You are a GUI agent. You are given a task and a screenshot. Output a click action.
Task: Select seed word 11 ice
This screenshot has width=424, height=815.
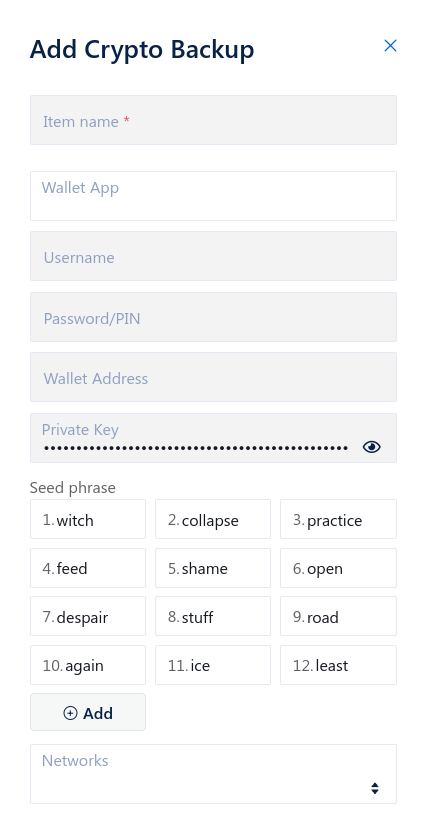[x=213, y=665]
